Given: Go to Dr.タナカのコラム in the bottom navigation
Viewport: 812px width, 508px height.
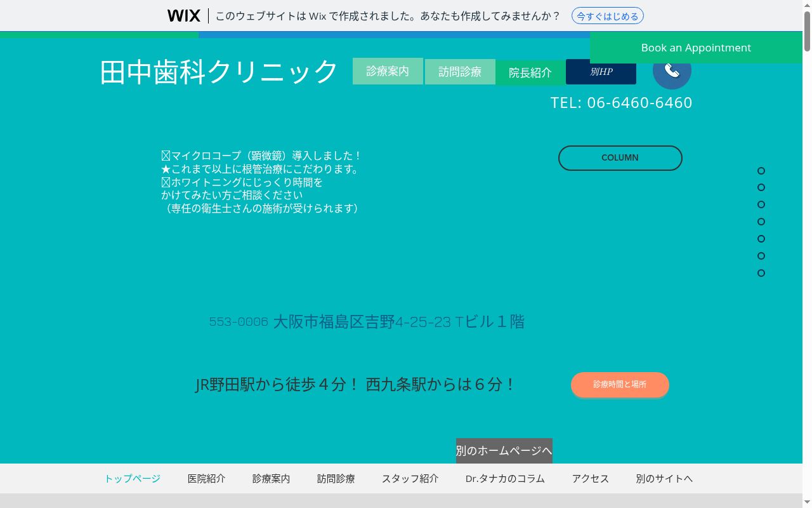Looking at the screenshot, I should point(506,479).
